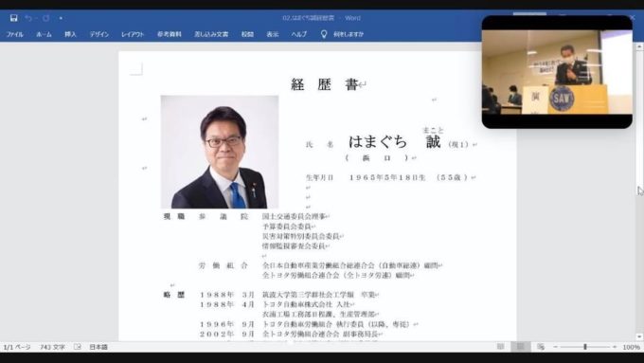Click the 100% zoom level
Viewport: 644px width, 363px height.
click(x=631, y=347)
